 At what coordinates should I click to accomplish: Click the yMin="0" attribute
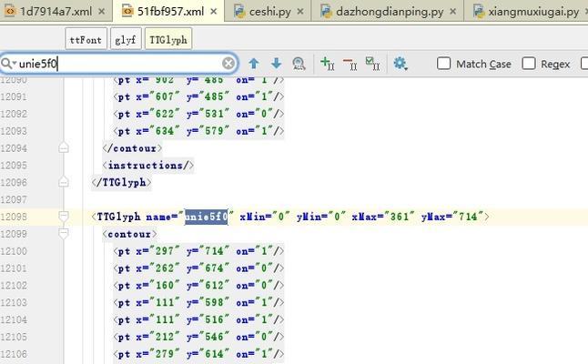click(x=321, y=217)
